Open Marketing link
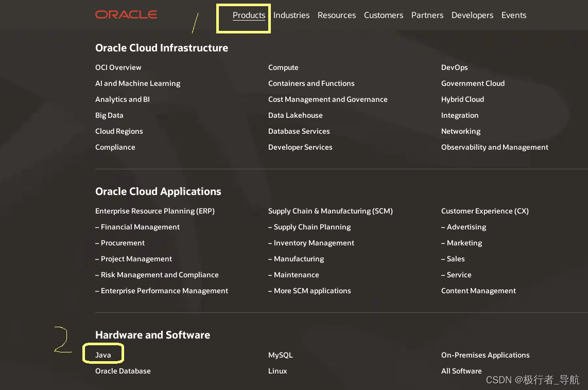588x390 pixels. [462, 243]
